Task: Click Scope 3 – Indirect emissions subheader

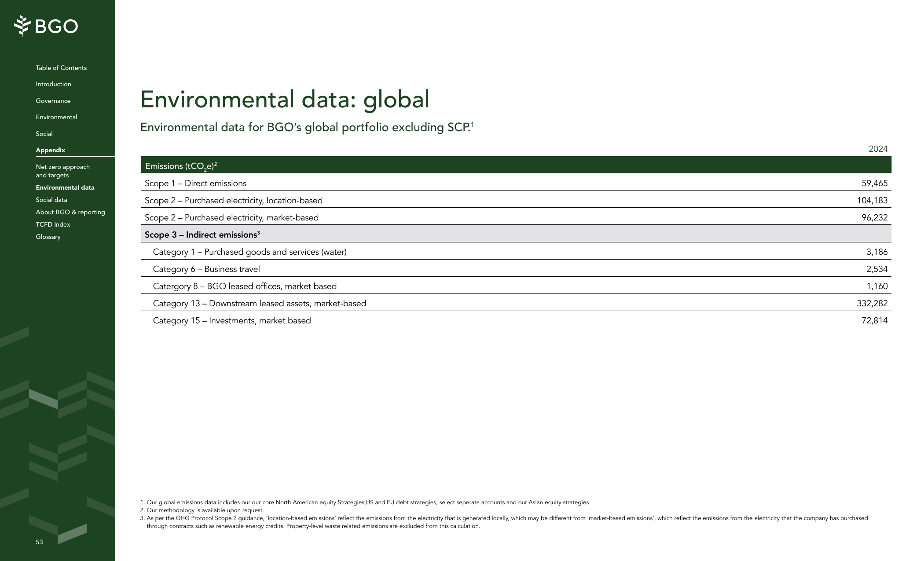Action: click(x=516, y=234)
